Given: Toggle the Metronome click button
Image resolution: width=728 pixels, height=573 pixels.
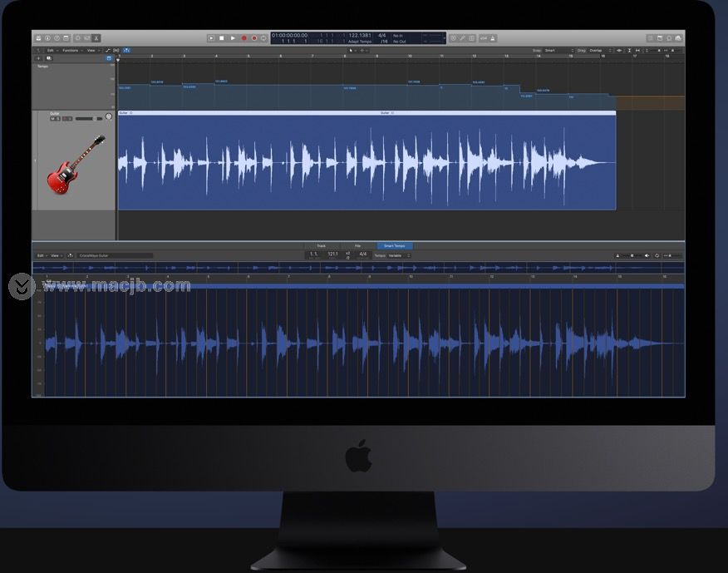Looking at the screenshot, I should 493,38.
